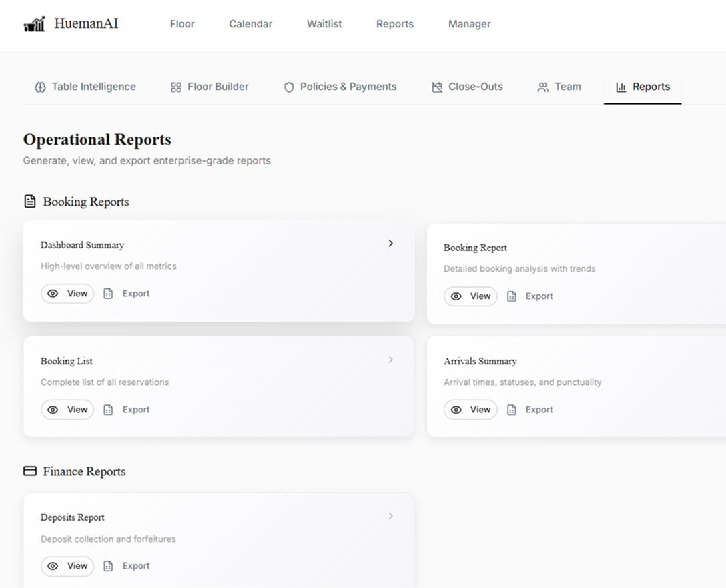Export the Arrivals Summary report

click(530, 410)
